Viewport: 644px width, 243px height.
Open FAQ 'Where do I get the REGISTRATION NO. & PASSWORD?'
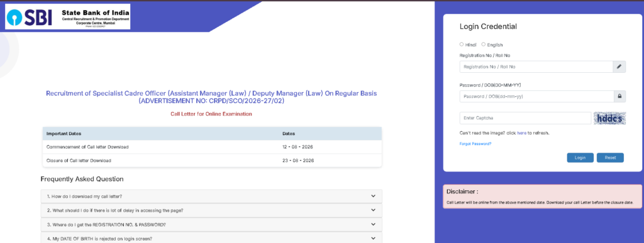coord(211,225)
